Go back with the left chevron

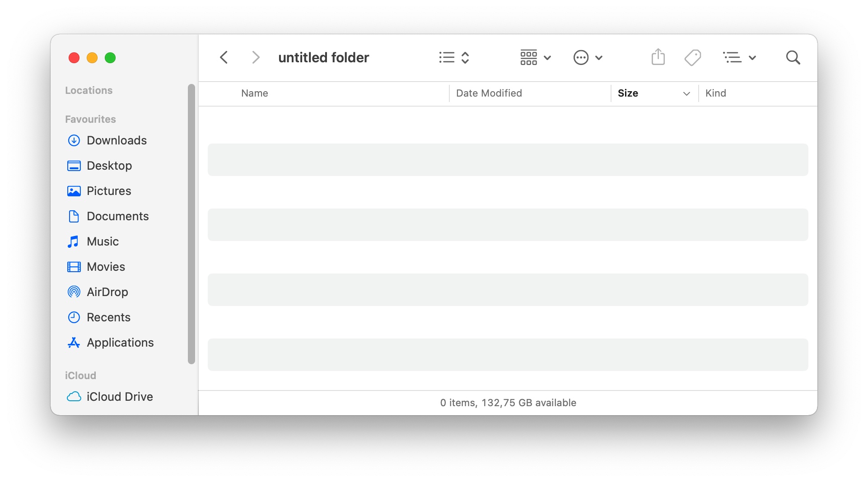point(224,57)
